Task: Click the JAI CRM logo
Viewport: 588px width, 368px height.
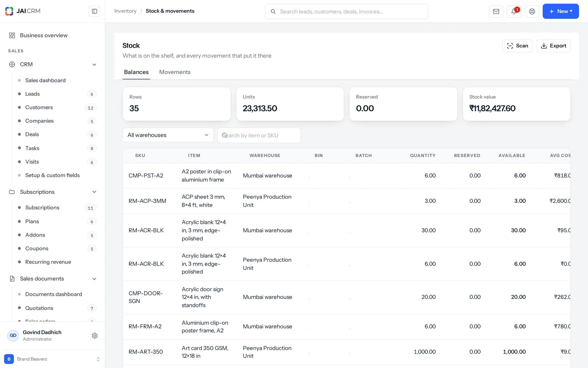Action: [x=23, y=11]
